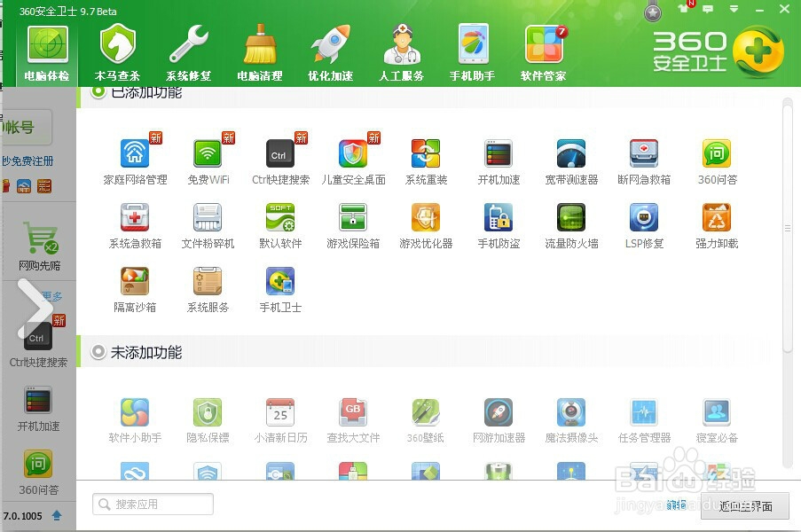The image size is (801, 532).
Task: Click the medal badge icon in title bar
Action: tap(652, 12)
